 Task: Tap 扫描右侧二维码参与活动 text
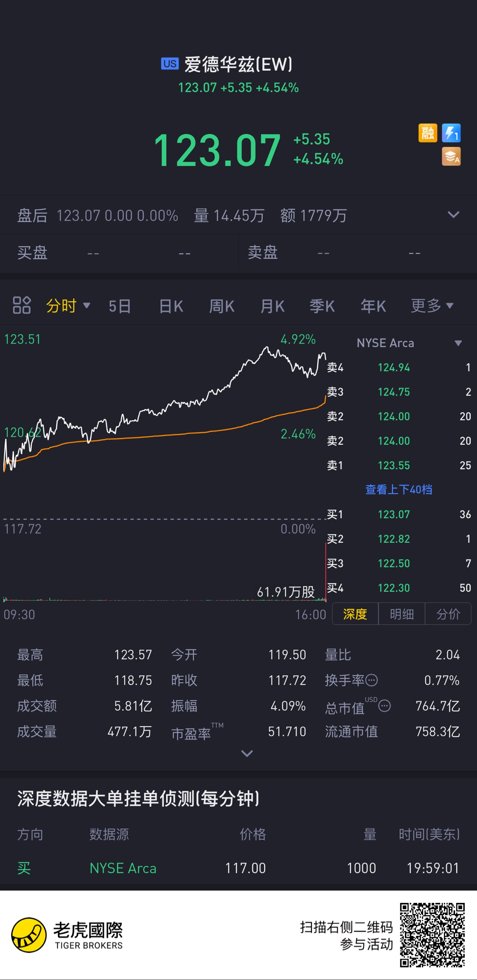[347, 936]
